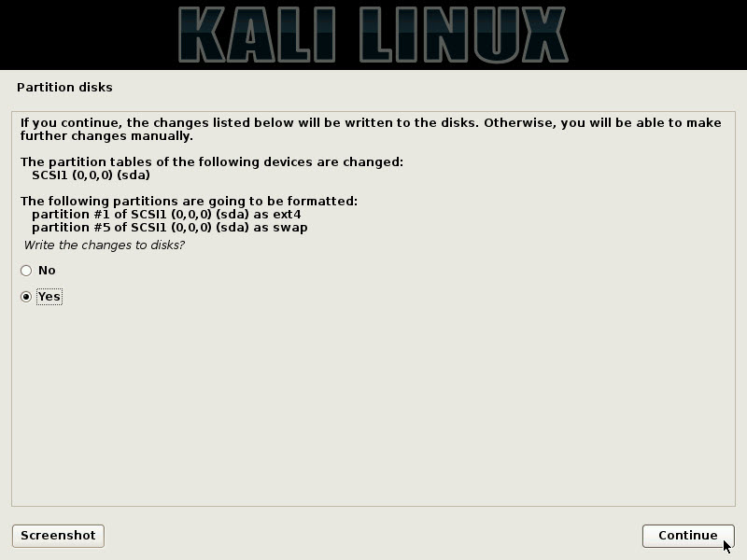Click the word KALI in the banner
The height and width of the screenshot is (560, 747).
point(258,35)
